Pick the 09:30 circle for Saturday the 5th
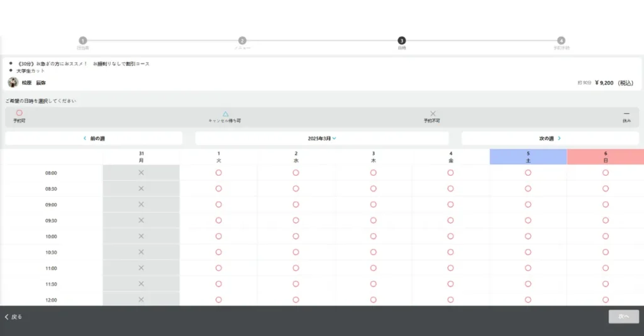The height and width of the screenshot is (336, 644). point(528,220)
